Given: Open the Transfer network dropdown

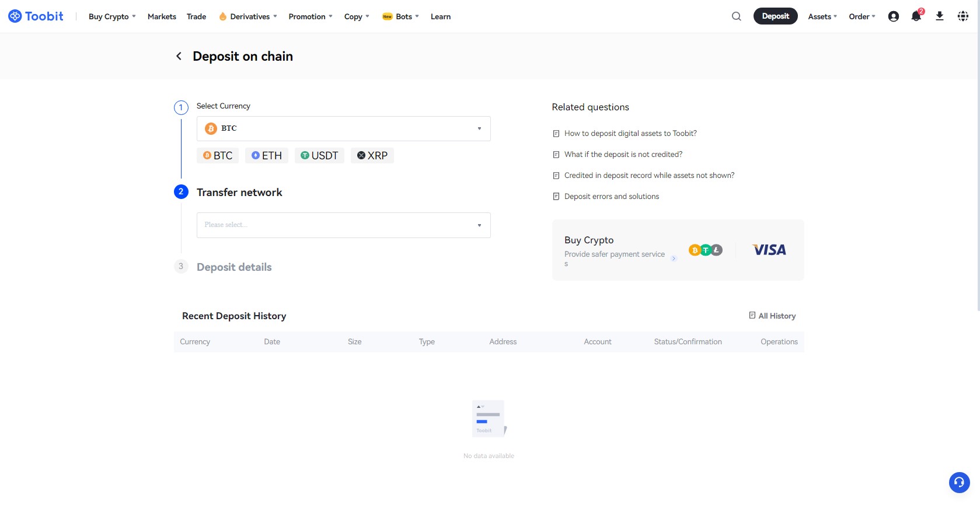Looking at the screenshot, I should (343, 225).
